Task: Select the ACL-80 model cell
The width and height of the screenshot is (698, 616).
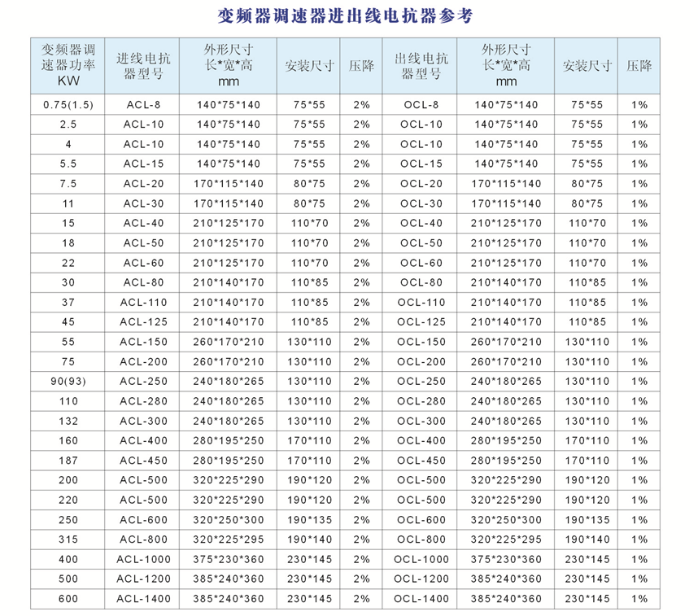Action: click(x=143, y=282)
